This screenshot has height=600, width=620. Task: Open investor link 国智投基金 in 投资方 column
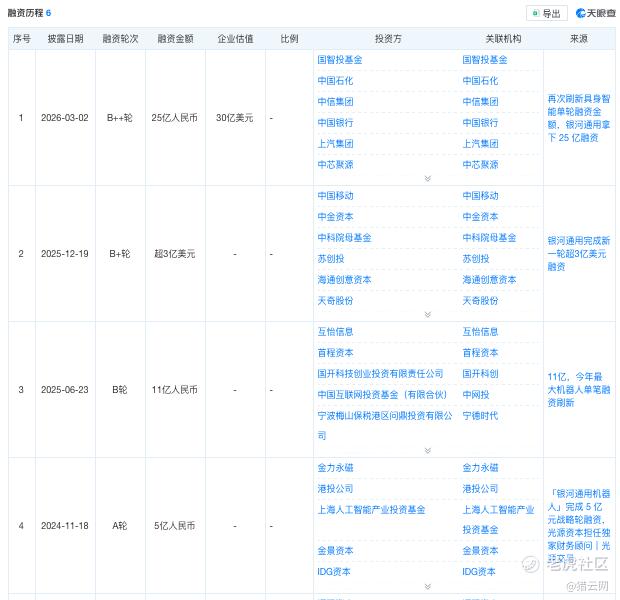click(340, 60)
